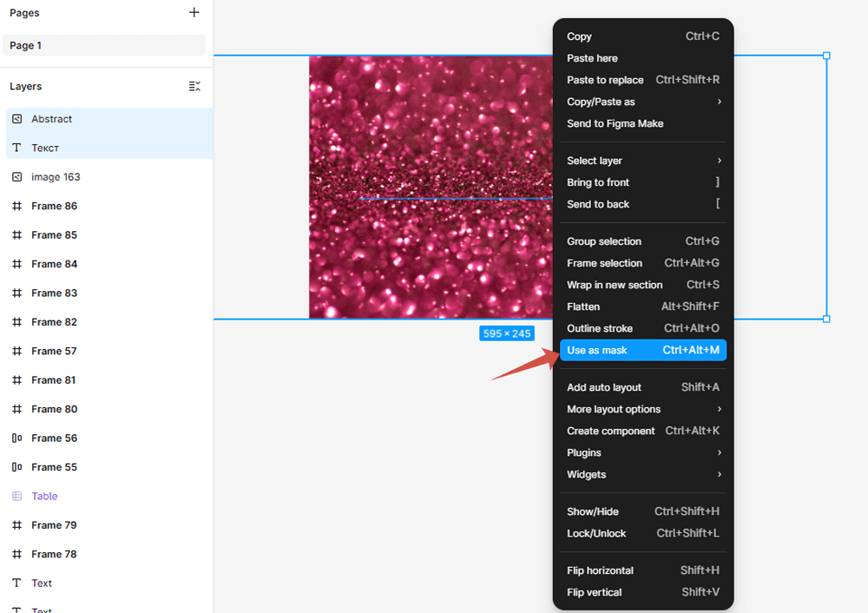The image size is (868, 613).
Task: Click the bottom-right selection resize handle
Action: tap(826, 319)
